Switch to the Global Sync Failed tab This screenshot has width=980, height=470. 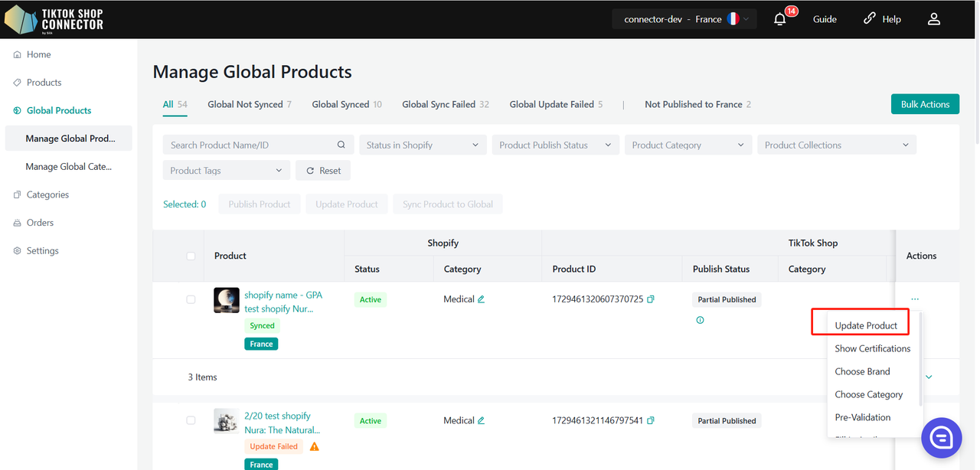point(445,104)
